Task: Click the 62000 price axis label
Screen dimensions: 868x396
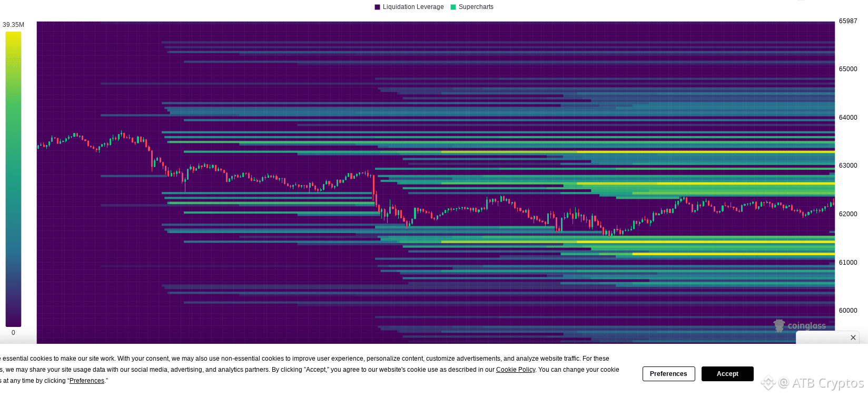Action: (x=848, y=214)
